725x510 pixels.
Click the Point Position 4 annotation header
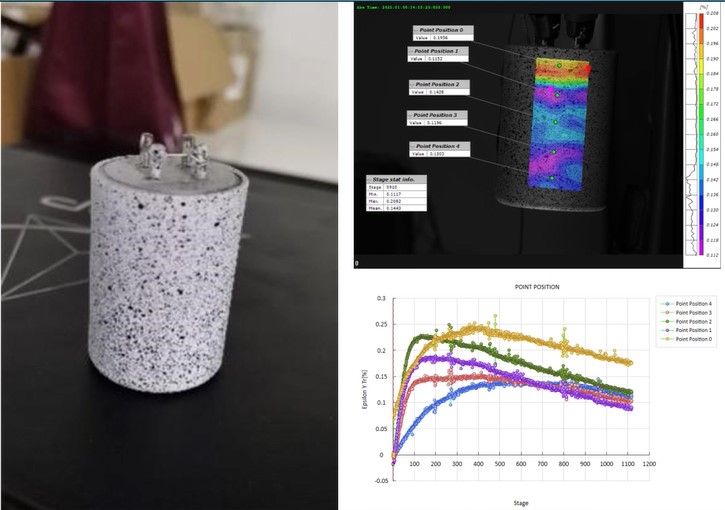coord(438,146)
